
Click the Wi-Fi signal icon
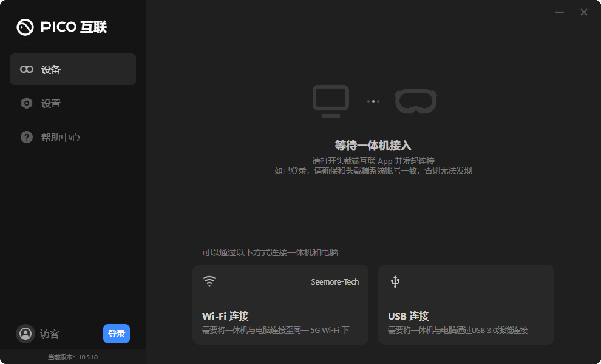click(209, 281)
